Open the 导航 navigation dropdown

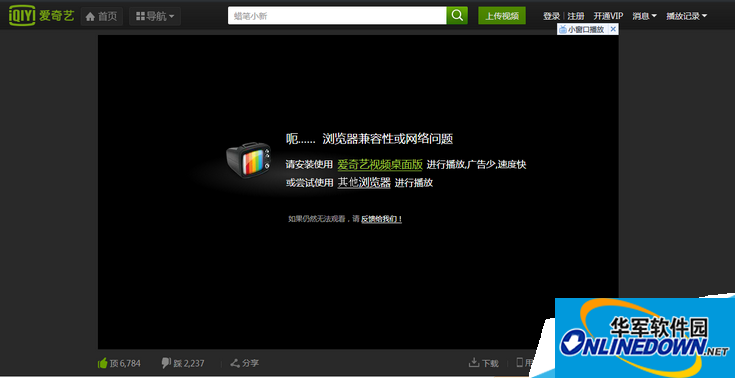155,16
